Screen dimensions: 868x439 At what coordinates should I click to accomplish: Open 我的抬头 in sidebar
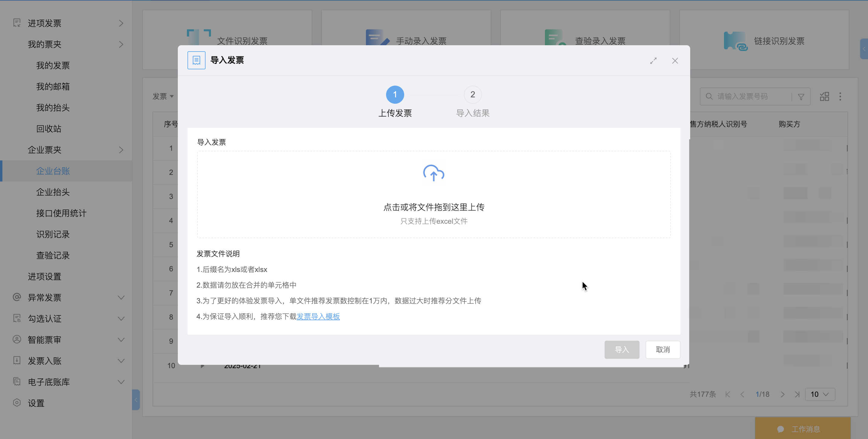pyautogui.click(x=53, y=108)
